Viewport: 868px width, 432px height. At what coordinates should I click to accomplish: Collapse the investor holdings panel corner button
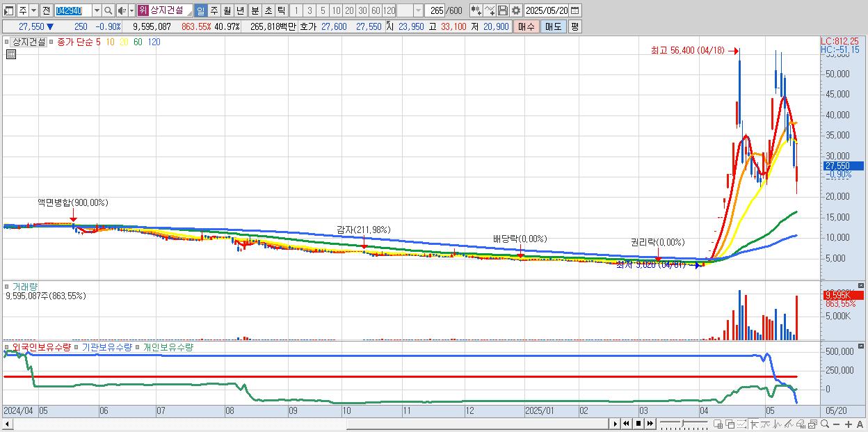tap(862, 346)
